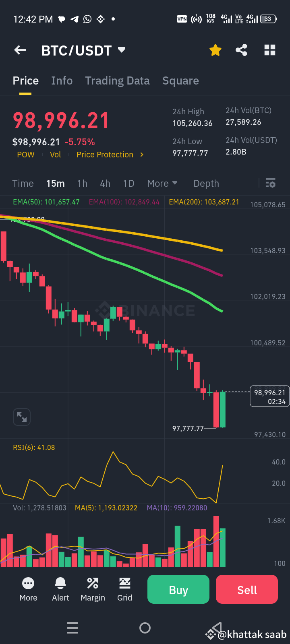Switch to the Info tab
Screen dimensions: 290x644
(62, 81)
